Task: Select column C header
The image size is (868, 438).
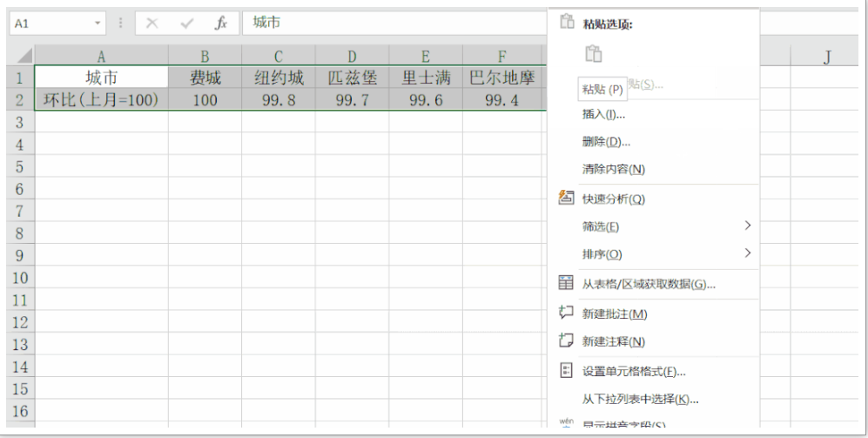Action: (279, 56)
